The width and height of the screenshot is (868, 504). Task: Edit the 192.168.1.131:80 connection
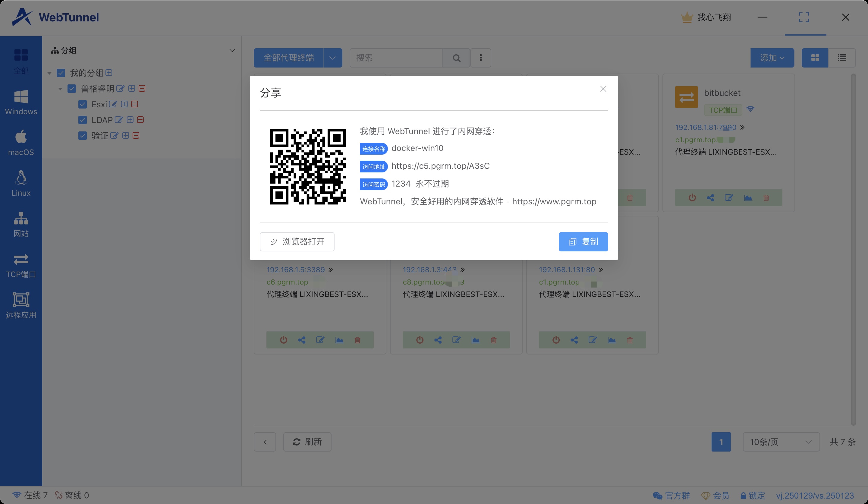click(x=593, y=340)
